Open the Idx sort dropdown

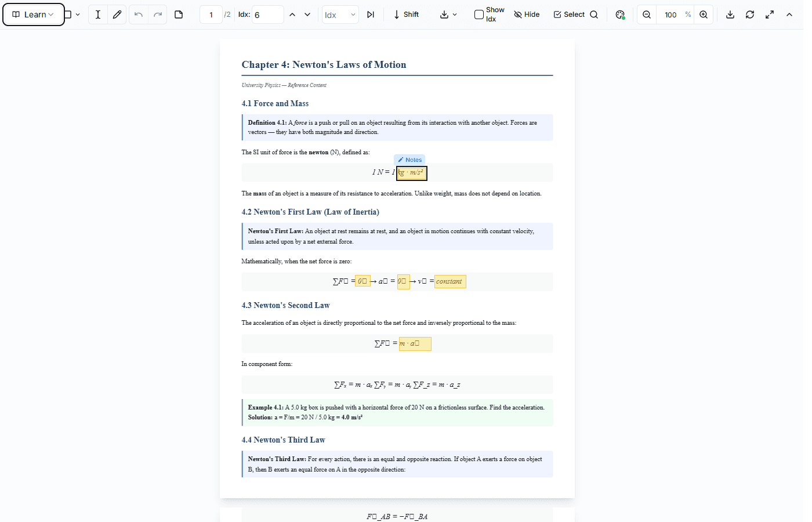point(340,14)
